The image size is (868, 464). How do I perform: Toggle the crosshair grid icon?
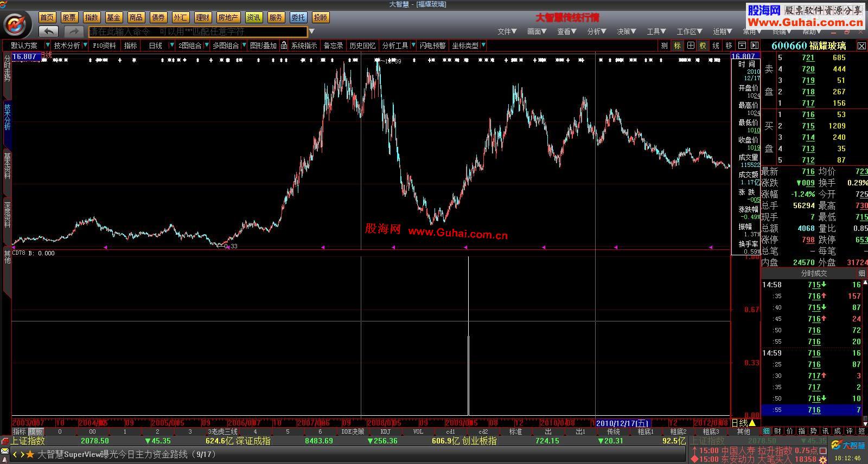pos(690,46)
